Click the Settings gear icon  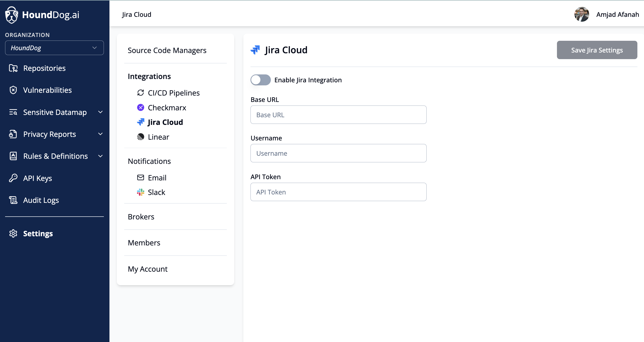tap(13, 233)
